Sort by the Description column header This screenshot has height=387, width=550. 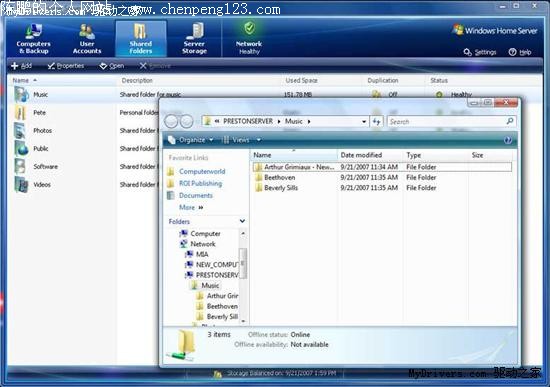[137, 80]
